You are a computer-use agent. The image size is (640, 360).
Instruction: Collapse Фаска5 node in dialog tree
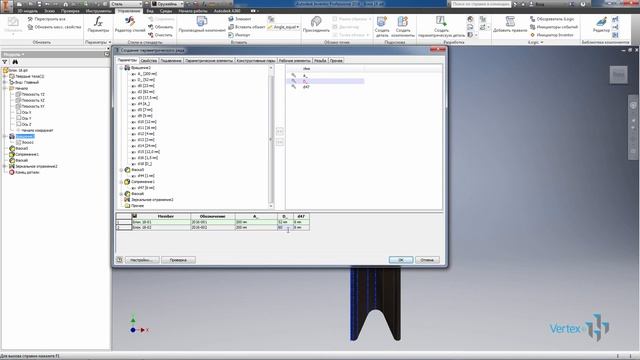click(x=121, y=170)
